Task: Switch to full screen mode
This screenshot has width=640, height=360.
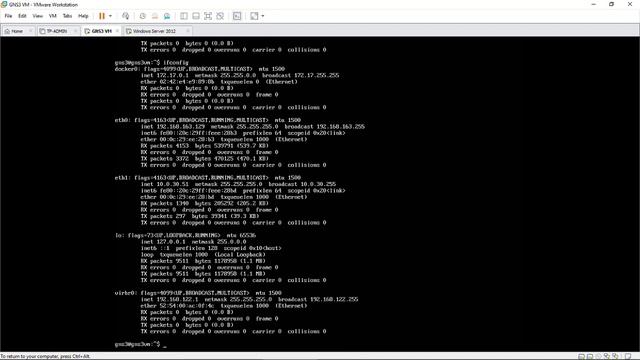Action: coord(208,16)
